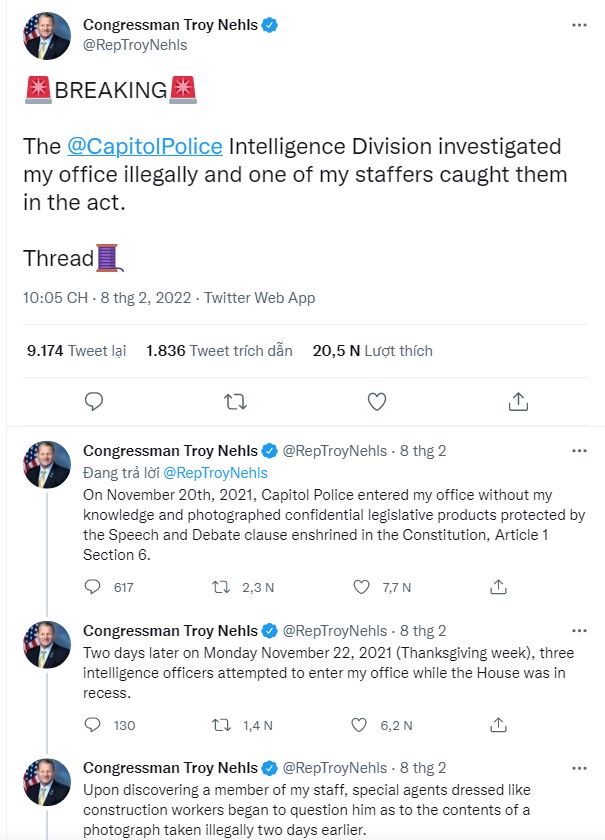View the 1.836 quote tweets list
This screenshot has height=840, width=605.
pos(219,350)
